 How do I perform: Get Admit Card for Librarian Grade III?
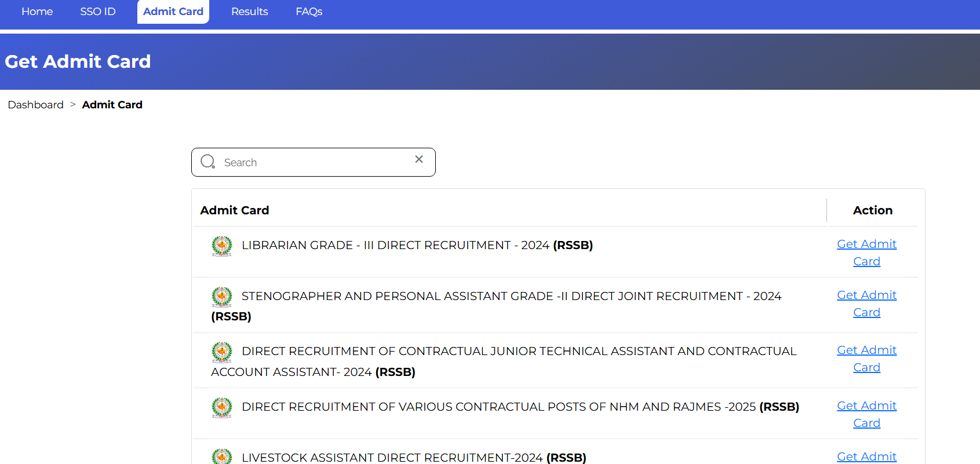tap(867, 253)
